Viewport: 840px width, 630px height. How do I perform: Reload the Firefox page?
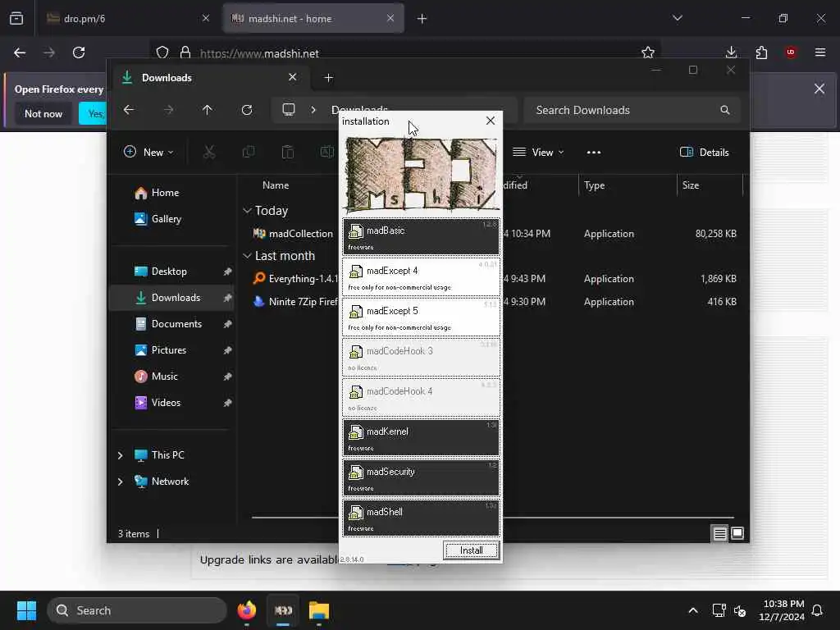(79, 52)
